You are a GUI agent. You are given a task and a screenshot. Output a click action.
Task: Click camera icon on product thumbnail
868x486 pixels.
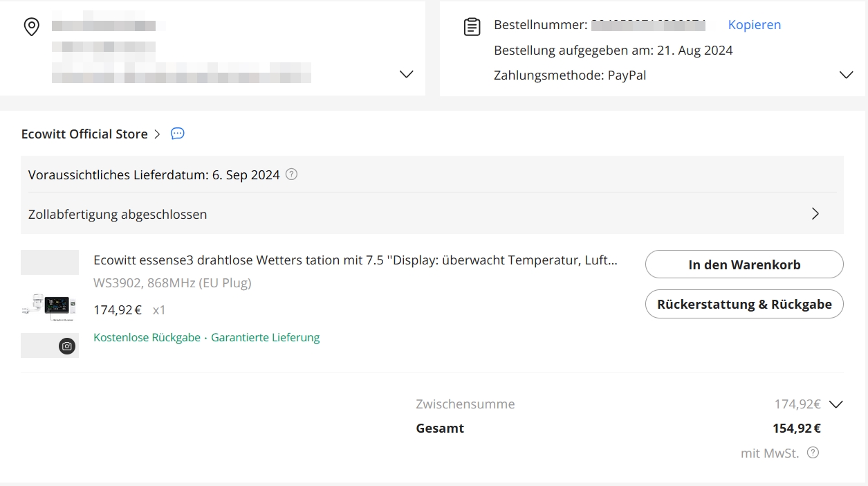tap(67, 346)
